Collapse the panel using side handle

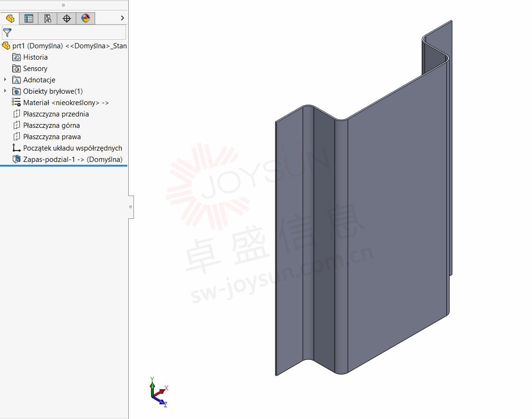pyautogui.click(x=131, y=207)
